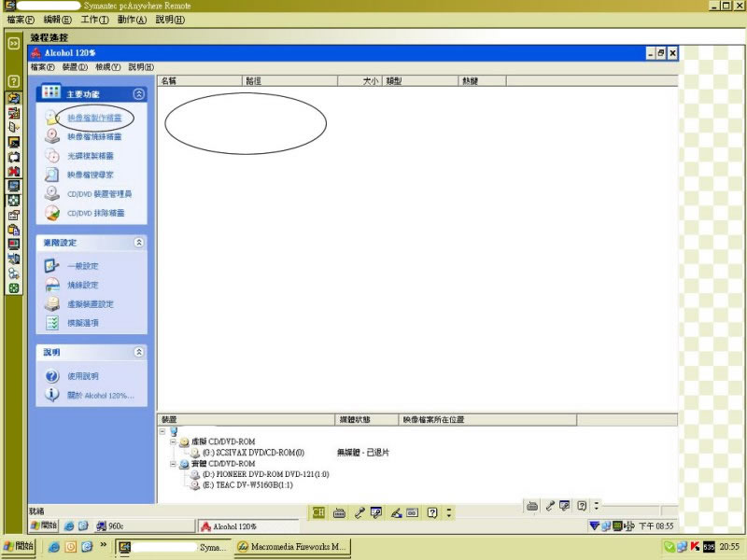Click the twin-disc icon beside 光碟複製精靈

click(52, 156)
